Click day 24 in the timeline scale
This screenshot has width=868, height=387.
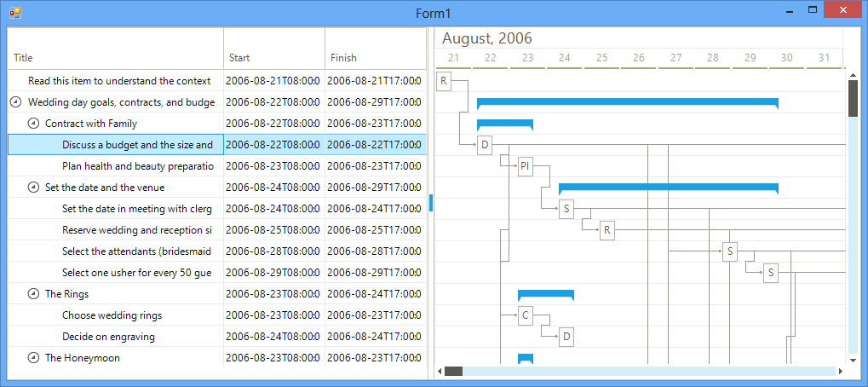tap(565, 58)
